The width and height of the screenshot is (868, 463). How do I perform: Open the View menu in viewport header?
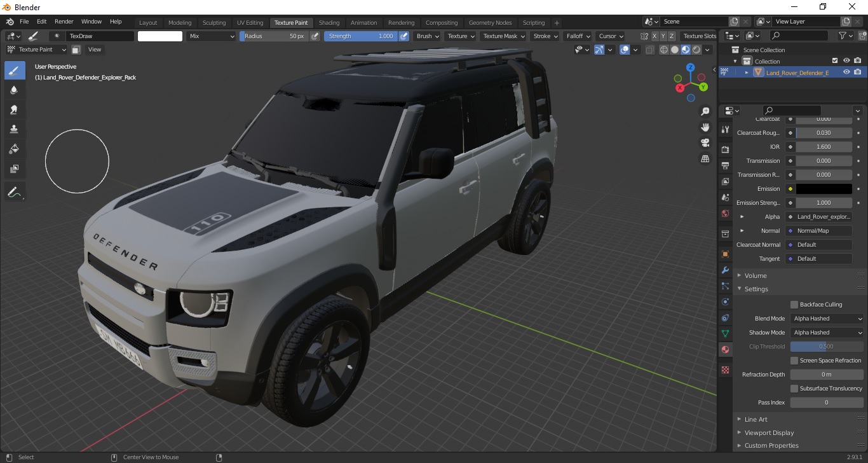tap(95, 50)
